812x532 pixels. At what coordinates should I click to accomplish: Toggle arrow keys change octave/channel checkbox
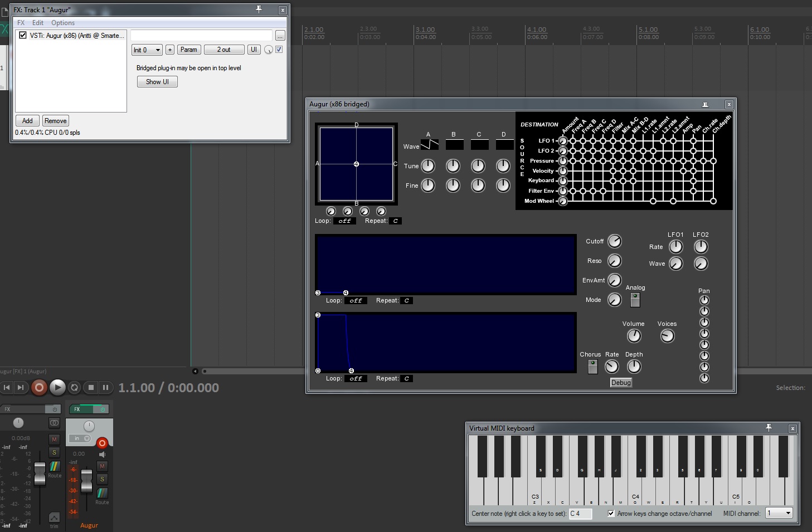(x=611, y=513)
